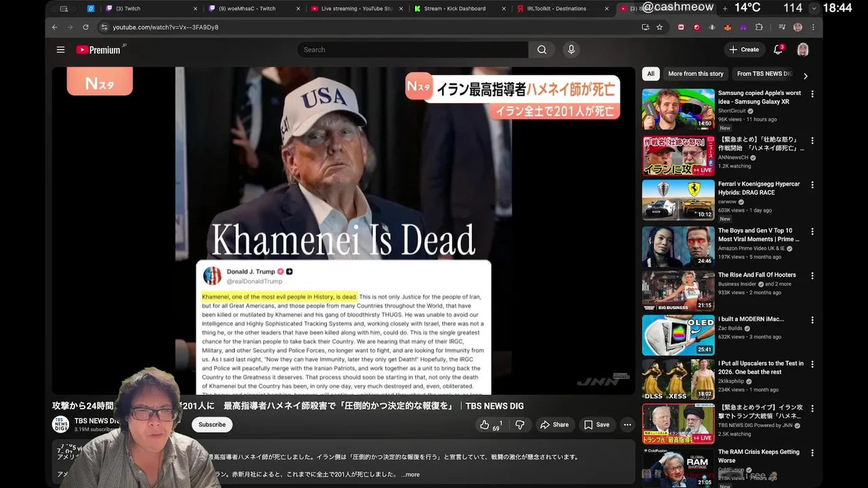This screenshot has width=868, height=488.
Task: Open tab search dropdown arrow
Action: point(814,8)
